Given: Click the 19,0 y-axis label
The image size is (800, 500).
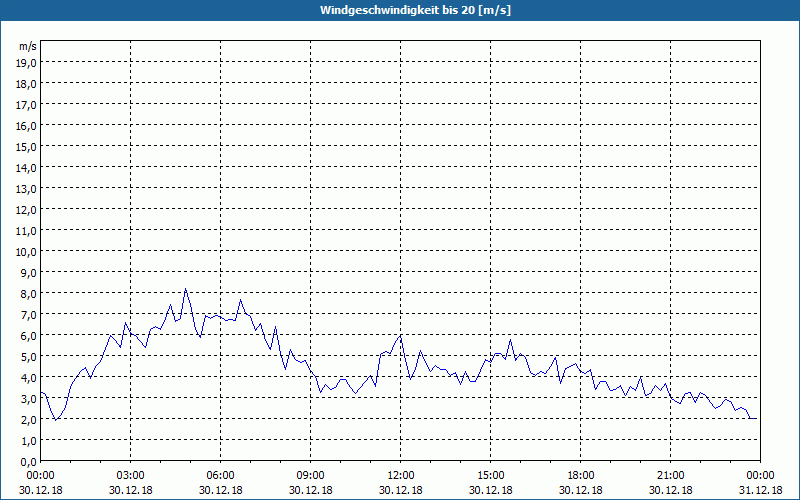Looking at the screenshot, I should pos(27,63).
